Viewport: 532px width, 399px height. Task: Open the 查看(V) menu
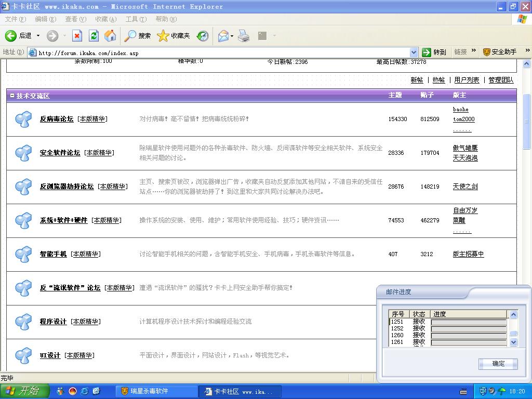pyautogui.click(x=75, y=19)
